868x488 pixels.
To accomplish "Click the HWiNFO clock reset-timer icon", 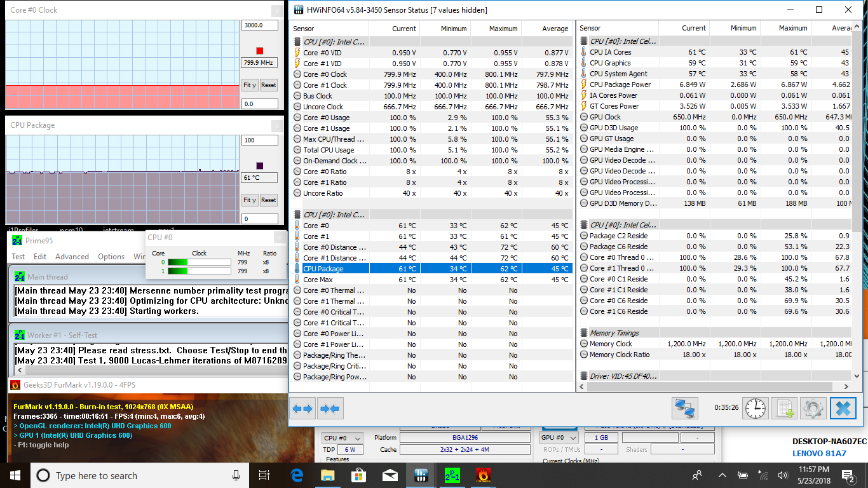I will 755,408.
